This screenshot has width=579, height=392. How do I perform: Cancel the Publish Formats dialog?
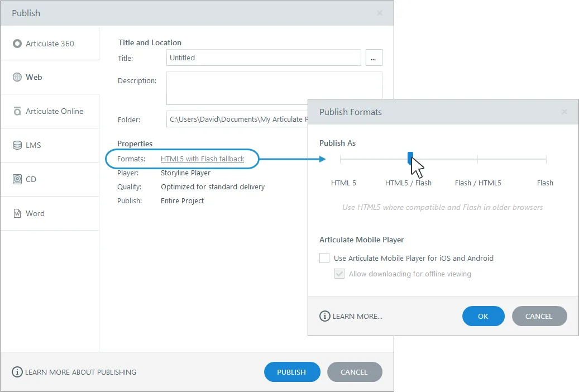point(539,316)
